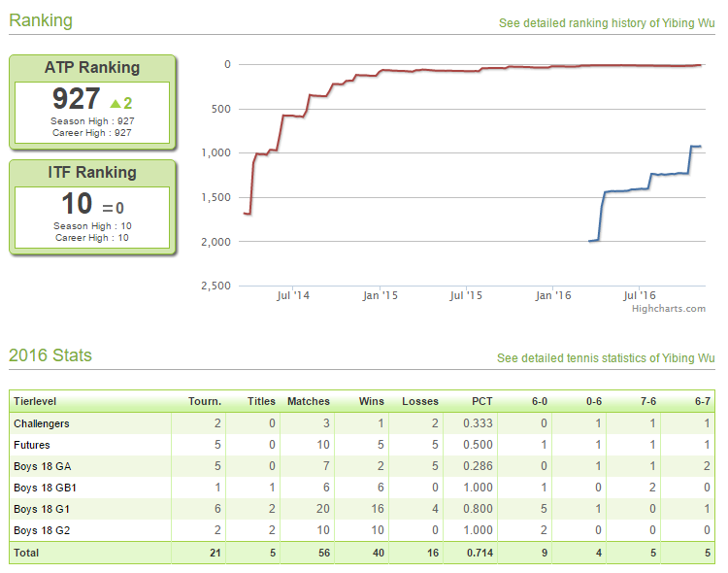
Task: Click the Highcharts.com credit link
Action: tap(668, 309)
